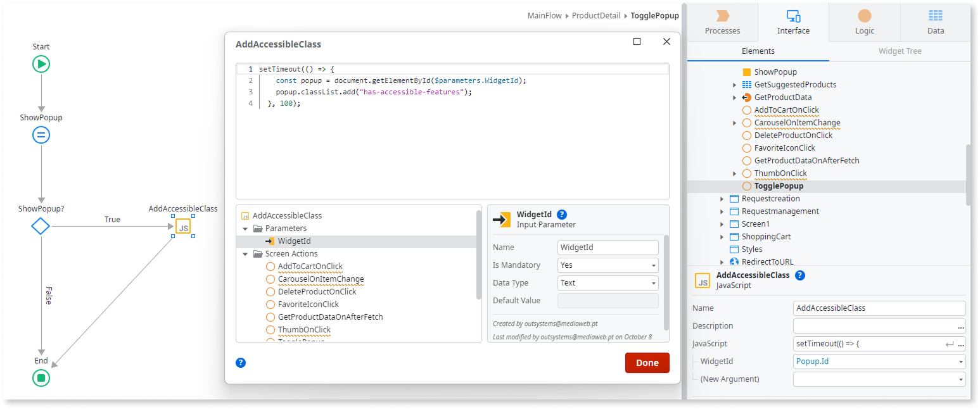980x409 pixels.
Task: Click the True connector label
Action: [112, 220]
